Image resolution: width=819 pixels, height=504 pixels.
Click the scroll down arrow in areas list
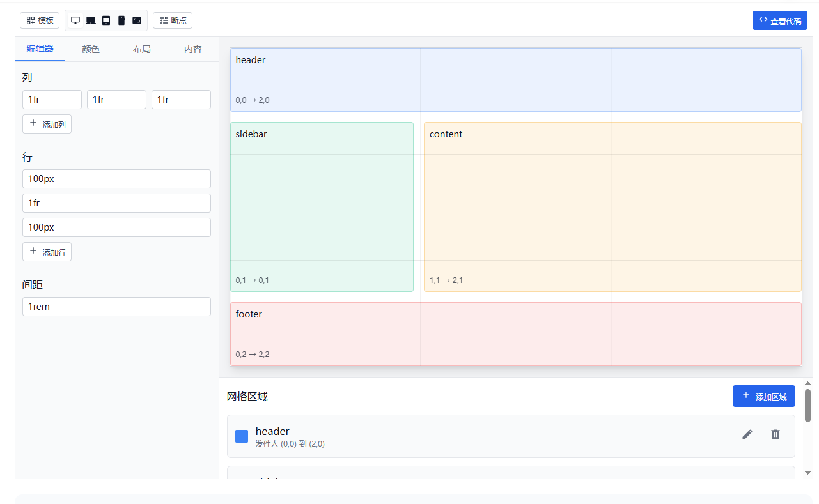click(807, 473)
